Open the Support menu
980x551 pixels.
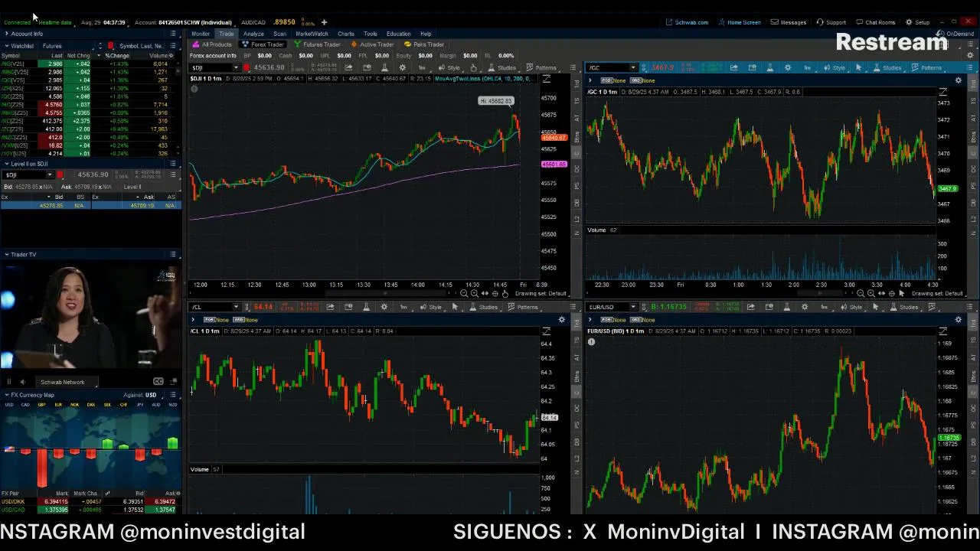[x=831, y=22]
